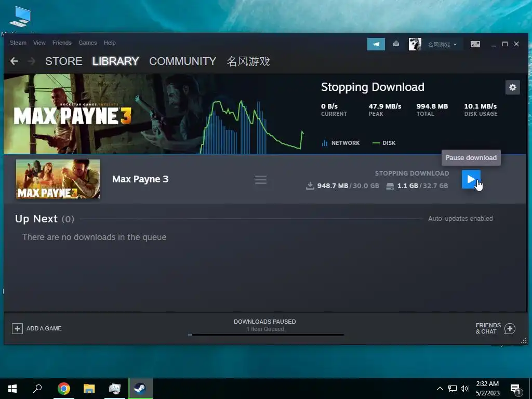Minimize the Steam window
The width and height of the screenshot is (532, 399).
(494, 45)
